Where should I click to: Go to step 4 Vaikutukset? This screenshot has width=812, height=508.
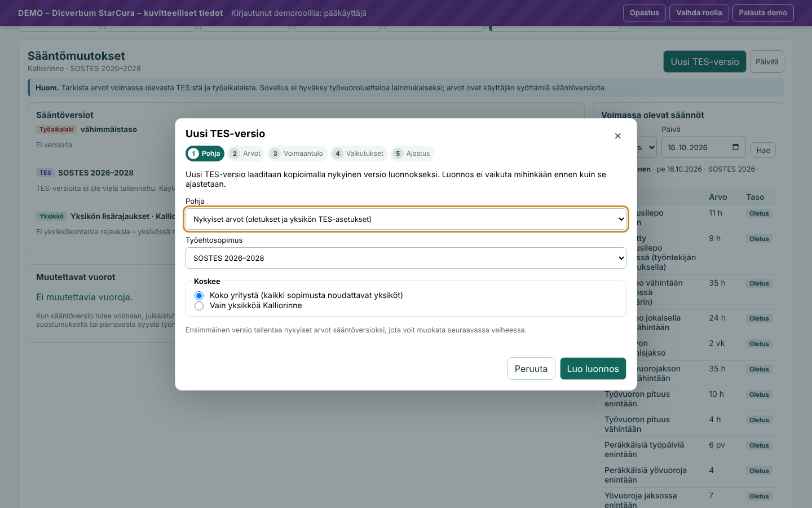point(359,154)
